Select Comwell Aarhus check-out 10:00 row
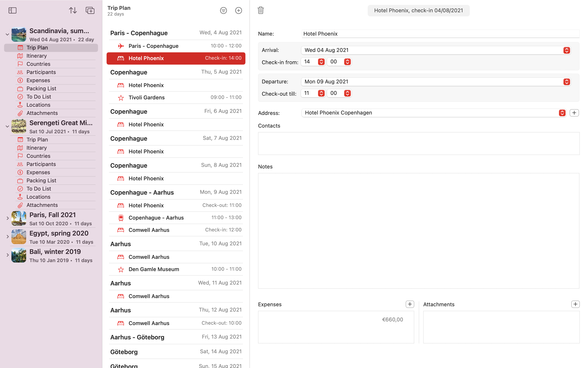Screen dimensions: 588x368 click(x=176, y=323)
